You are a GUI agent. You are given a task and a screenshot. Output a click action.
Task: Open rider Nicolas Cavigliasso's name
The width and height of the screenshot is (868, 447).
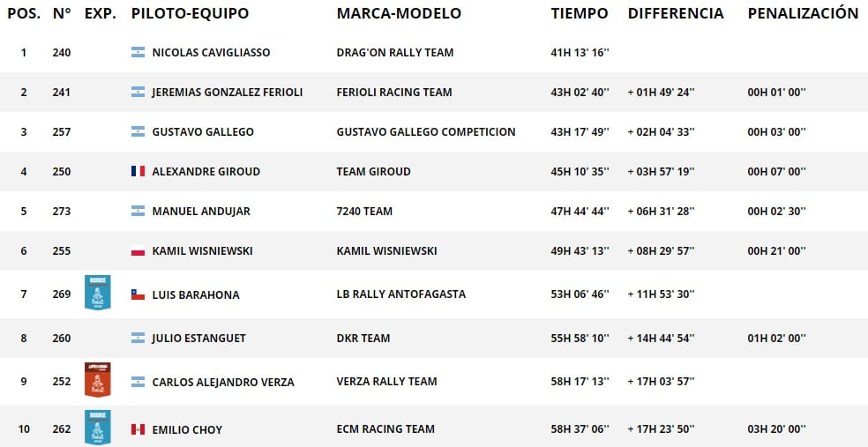click(211, 53)
